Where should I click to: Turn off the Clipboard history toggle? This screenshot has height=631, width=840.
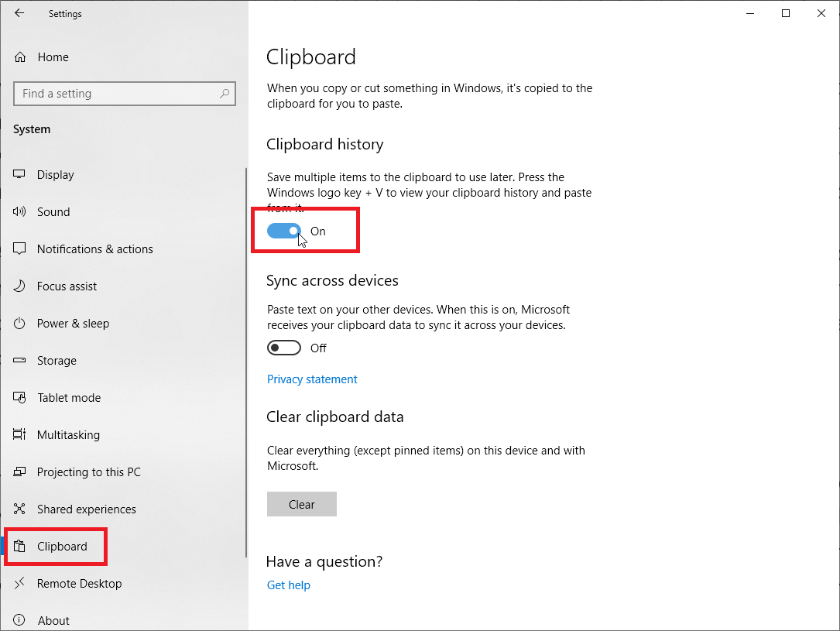284,231
